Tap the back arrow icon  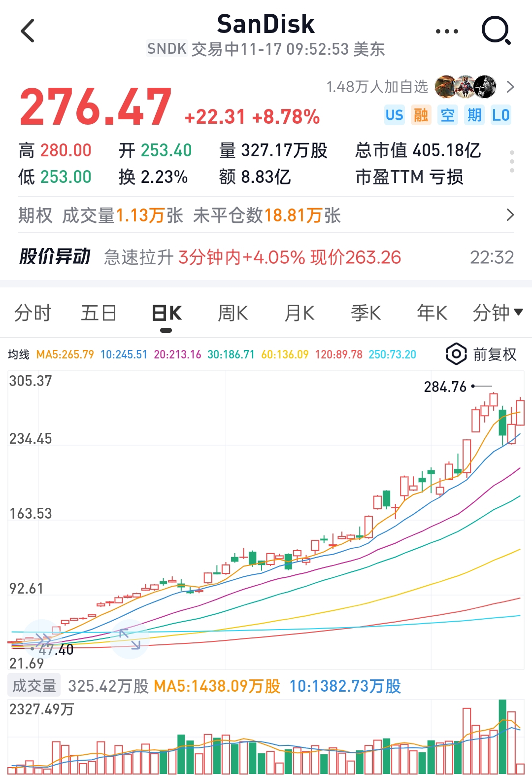pos(28,31)
